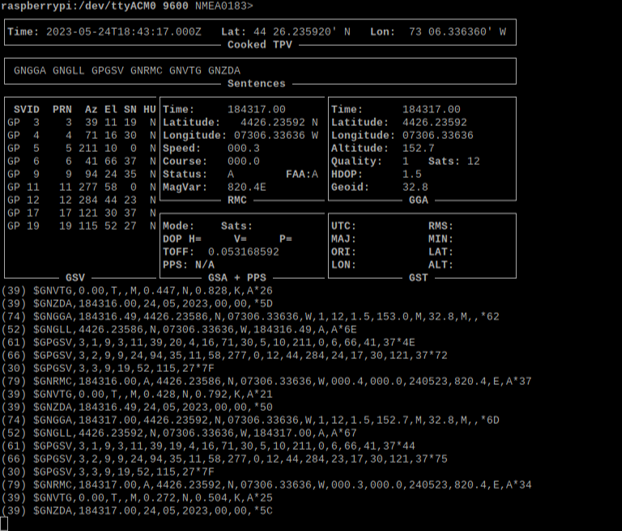Select the satellite row with SVID 19
This screenshot has height=531, width=622.
pos(80,226)
